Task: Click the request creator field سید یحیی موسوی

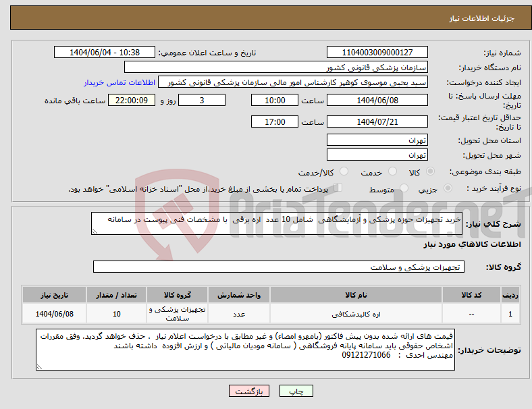Action: tap(293, 82)
